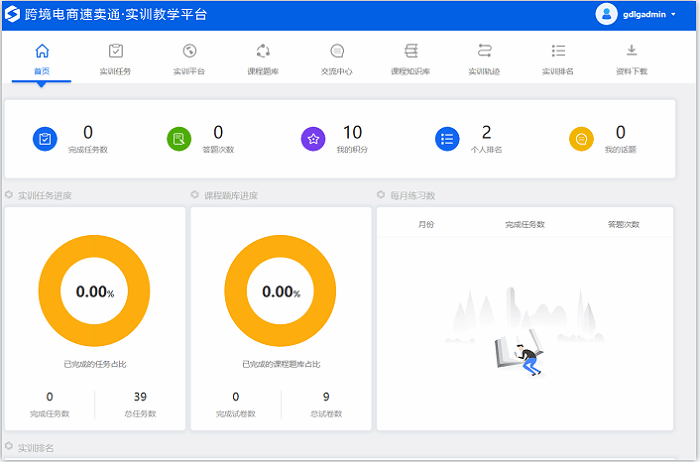Screen dimensions: 700x462
Task: Click the home house icon in navigation
Action: [42, 51]
